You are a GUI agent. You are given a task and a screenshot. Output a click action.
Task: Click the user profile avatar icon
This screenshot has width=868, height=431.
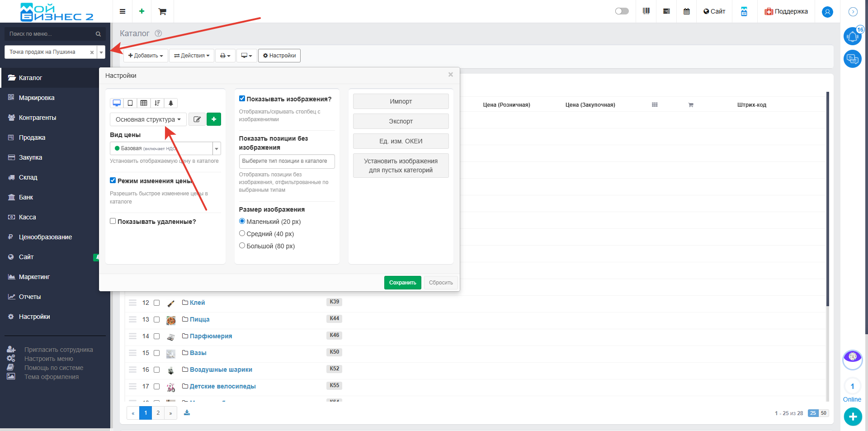tap(827, 12)
